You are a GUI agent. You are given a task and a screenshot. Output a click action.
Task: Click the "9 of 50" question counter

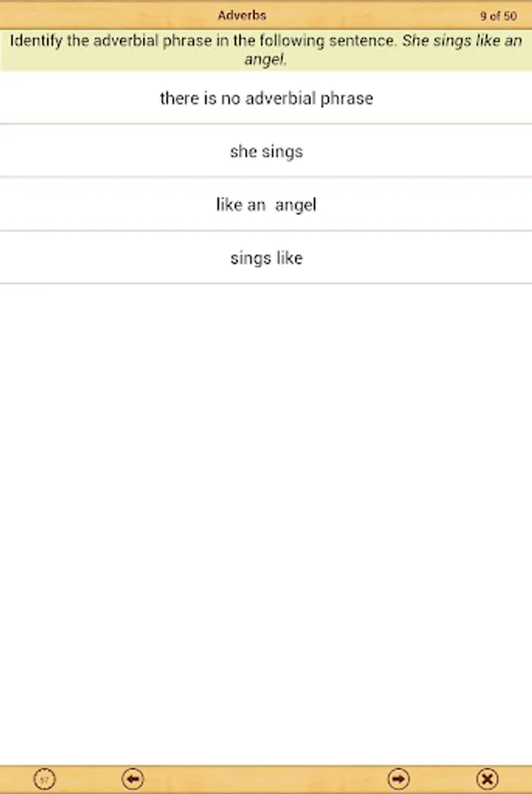click(x=498, y=15)
